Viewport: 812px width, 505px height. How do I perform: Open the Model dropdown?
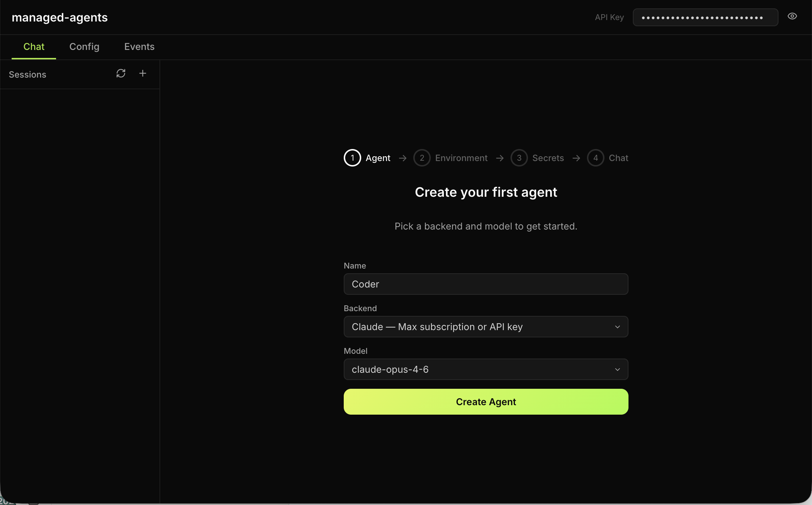(486, 369)
